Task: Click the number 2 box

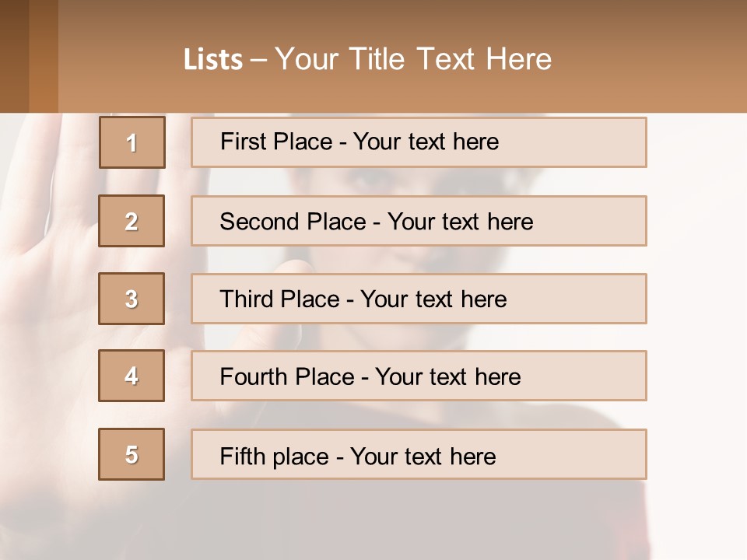Action: (x=132, y=221)
